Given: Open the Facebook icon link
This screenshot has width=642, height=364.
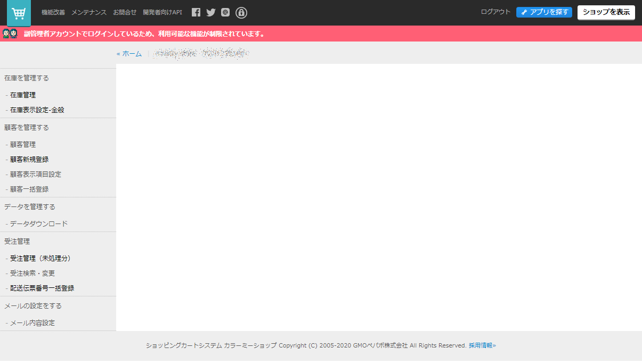Looking at the screenshot, I should tap(196, 12).
